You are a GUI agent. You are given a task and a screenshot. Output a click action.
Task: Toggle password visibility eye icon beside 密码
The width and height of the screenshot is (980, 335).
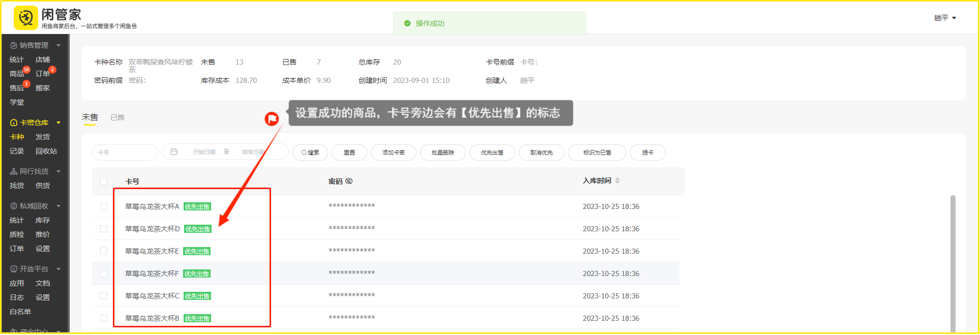349,181
